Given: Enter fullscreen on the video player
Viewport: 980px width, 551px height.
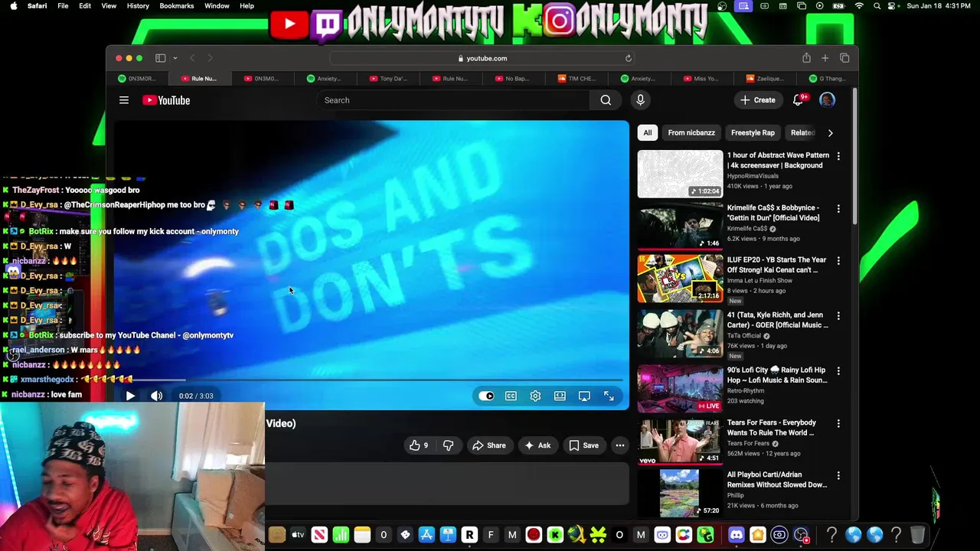Looking at the screenshot, I should coord(609,396).
